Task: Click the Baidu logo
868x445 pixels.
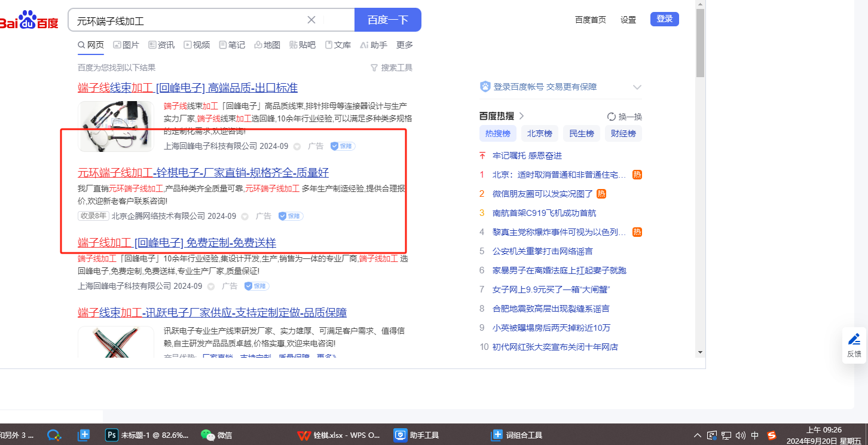Action: [29, 20]
